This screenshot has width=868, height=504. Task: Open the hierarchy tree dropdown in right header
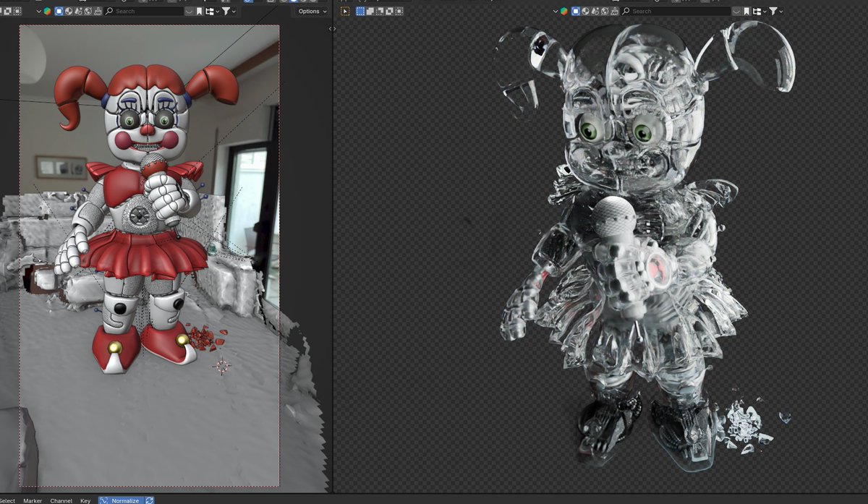coord(759,11)
